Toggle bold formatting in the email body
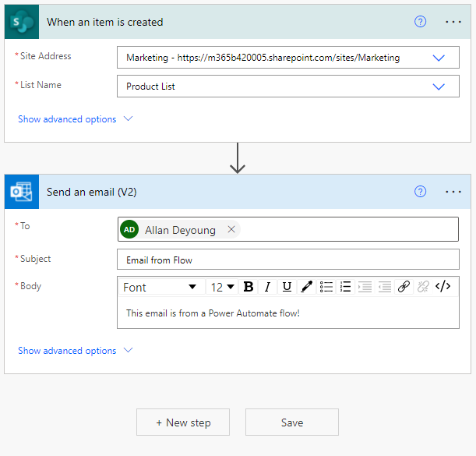Viewport: 476px width, 456px height. tap(249, 287)
